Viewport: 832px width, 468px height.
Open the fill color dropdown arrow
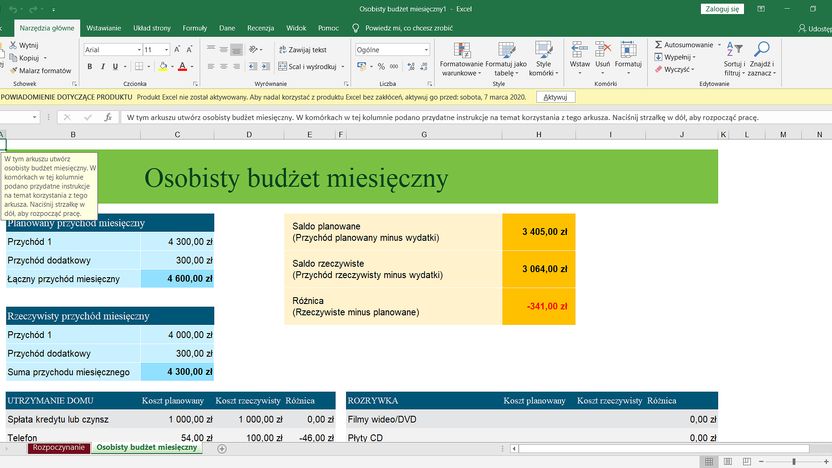172,67
